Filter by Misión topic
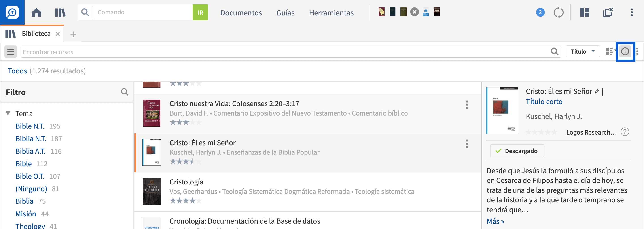This screenshot has height=229, width=644. click(26, 214)
